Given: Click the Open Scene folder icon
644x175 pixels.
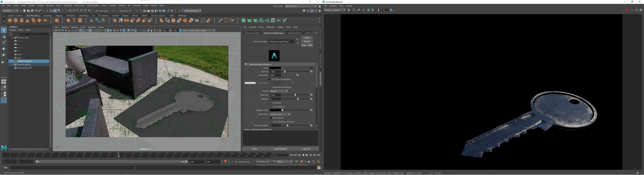Looking at the screenshot, I should click(x=28, y=11).
